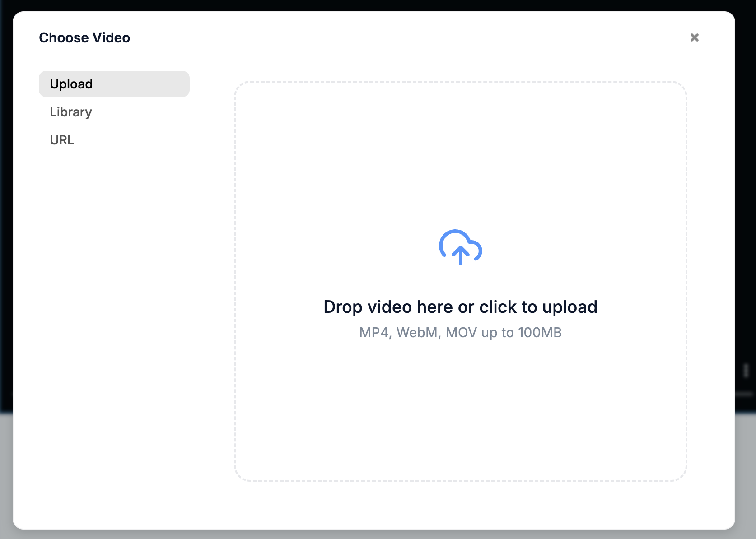
Task: Close the Choose Video dialog with X
Action: point(694,37)
